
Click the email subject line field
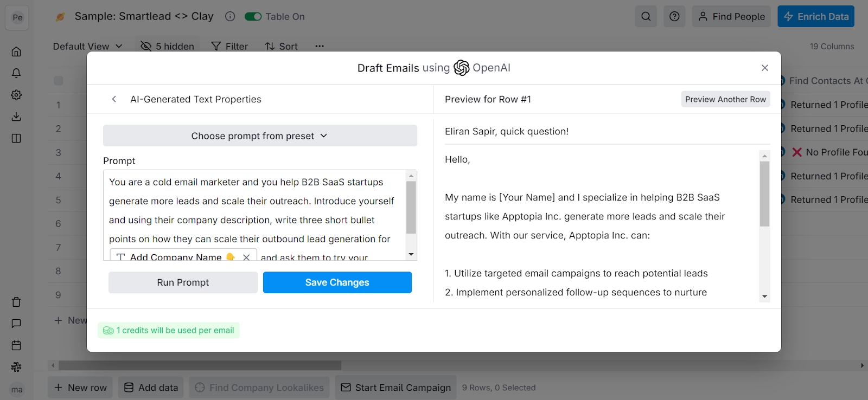click(608, 131)
